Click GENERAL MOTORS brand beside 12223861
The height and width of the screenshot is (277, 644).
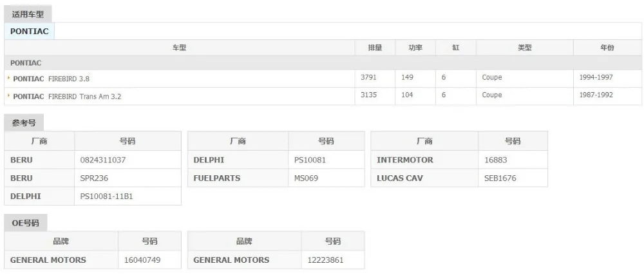pyautogui.click(x=231, y=260)
